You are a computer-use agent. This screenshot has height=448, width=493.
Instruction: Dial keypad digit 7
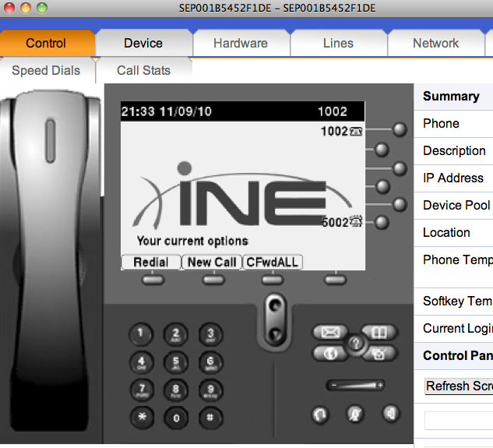click(x=142, y=390)
